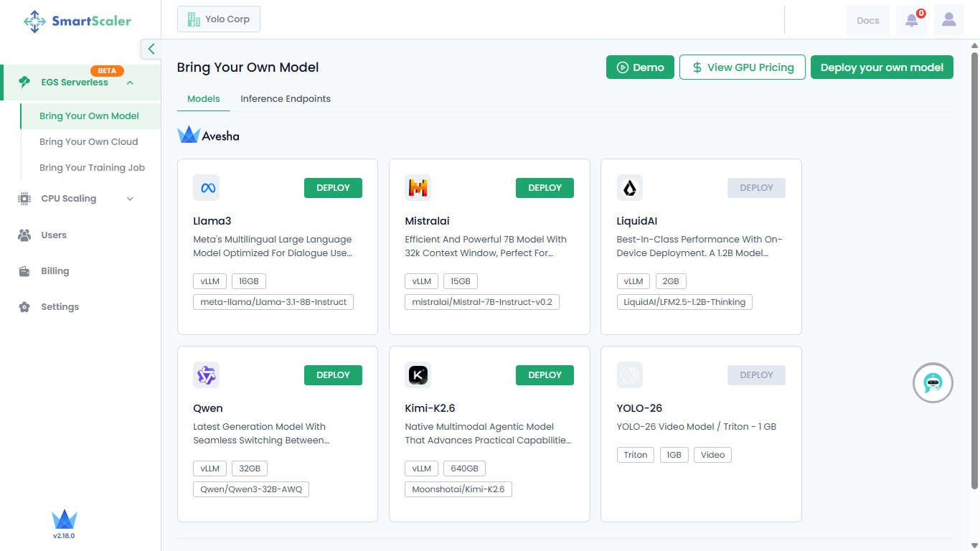The image size is (980, 551).
Task: Click the YOLO-26 logo icon
Action: click(630, 375)
